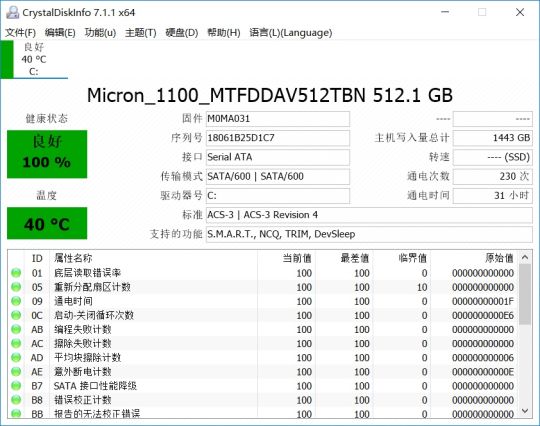Click the scroll up arrow of attribute list
This screenshot has height=426, width=540.
coord(525,257)
